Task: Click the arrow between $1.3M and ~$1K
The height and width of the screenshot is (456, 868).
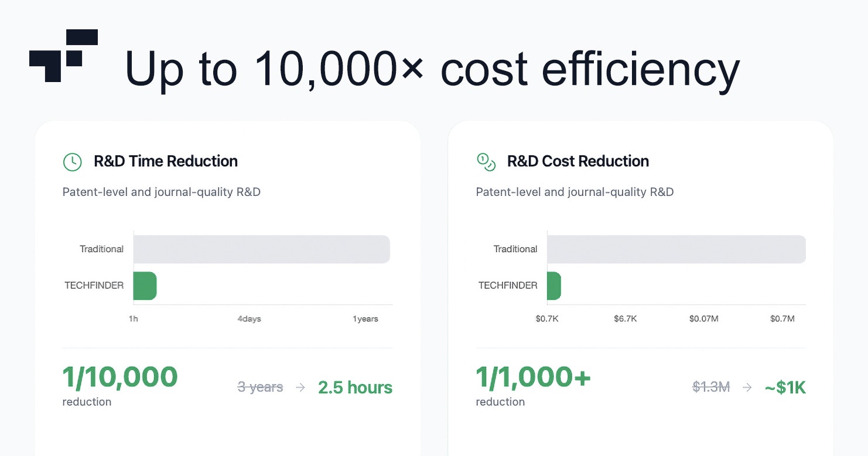Action: pyautogui.click(x=747, y=387)
